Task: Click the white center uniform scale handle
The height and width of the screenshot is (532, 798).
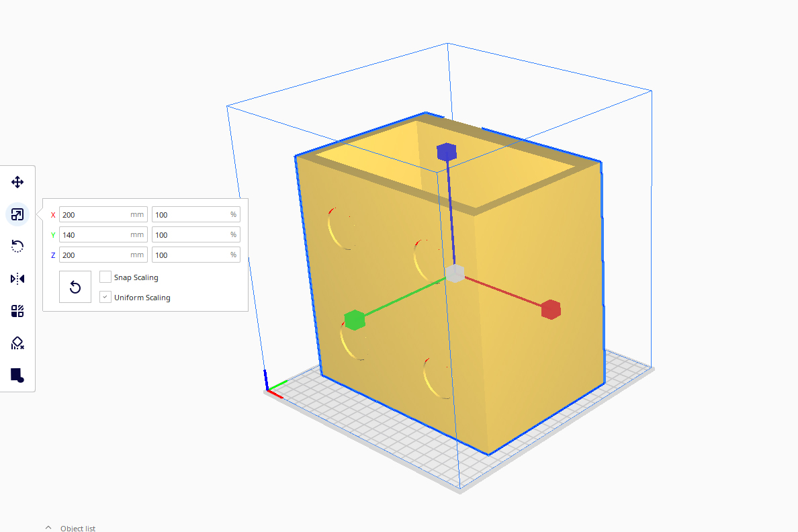Action: pos(455,273)
